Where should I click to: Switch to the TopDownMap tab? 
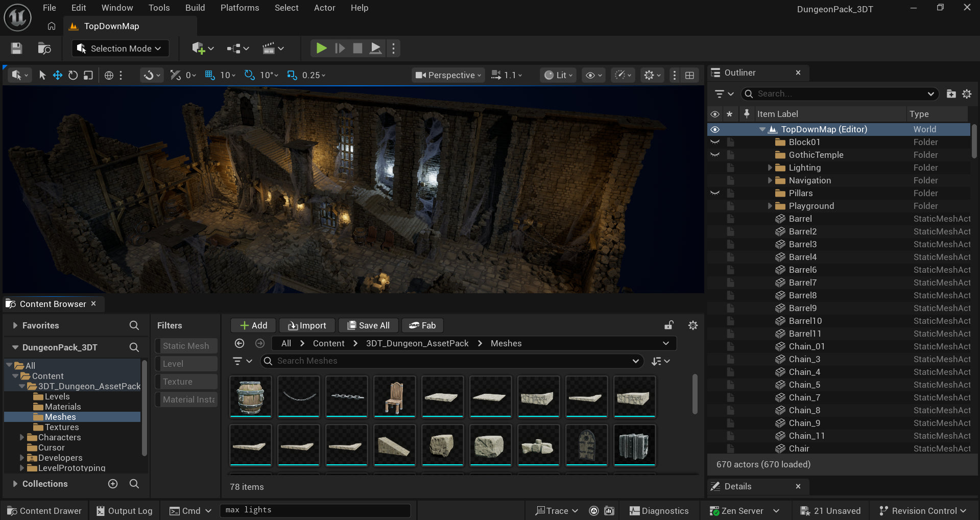[111, 26]
